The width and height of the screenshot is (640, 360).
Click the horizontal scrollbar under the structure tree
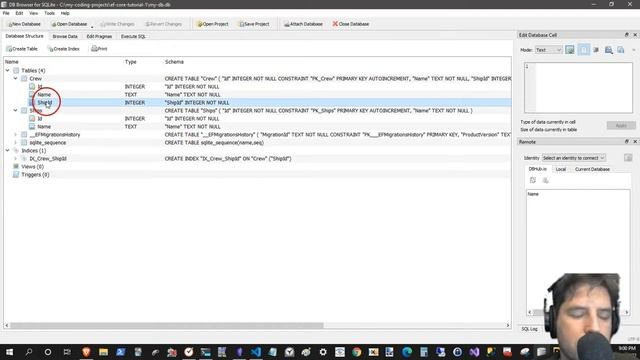click(x=167, y=325)
